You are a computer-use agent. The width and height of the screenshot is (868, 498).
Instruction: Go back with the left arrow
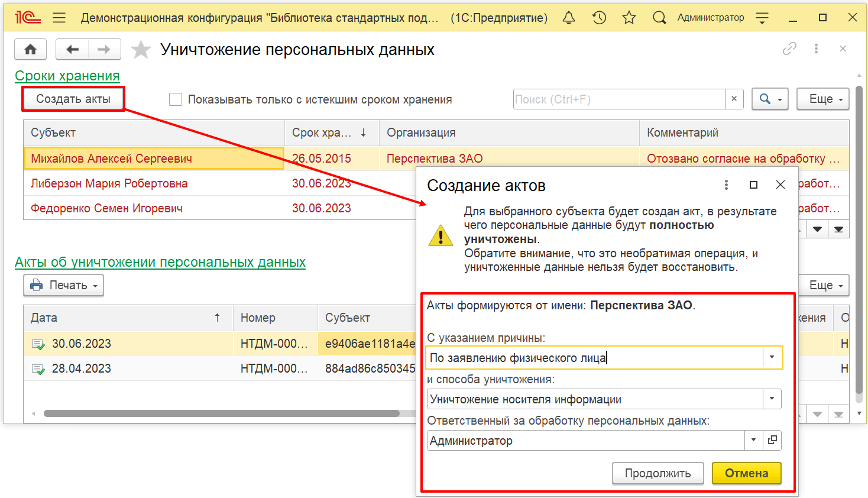coord(72,50)
